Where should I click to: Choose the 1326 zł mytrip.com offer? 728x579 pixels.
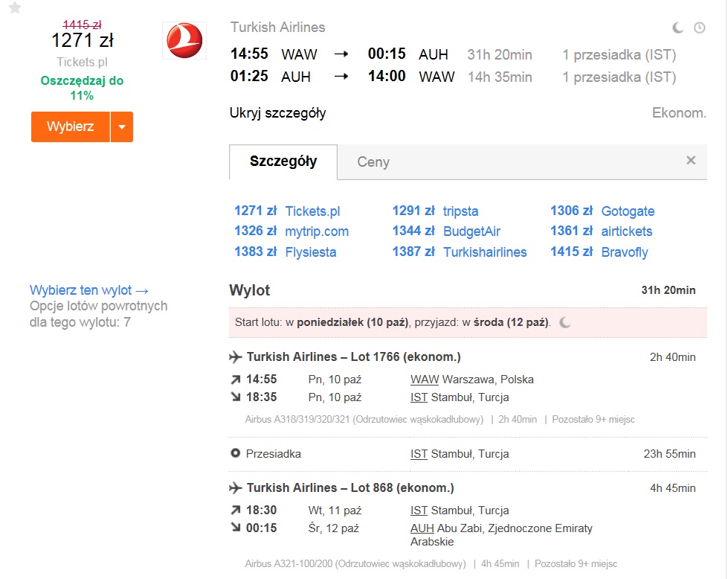coord(291,231)
